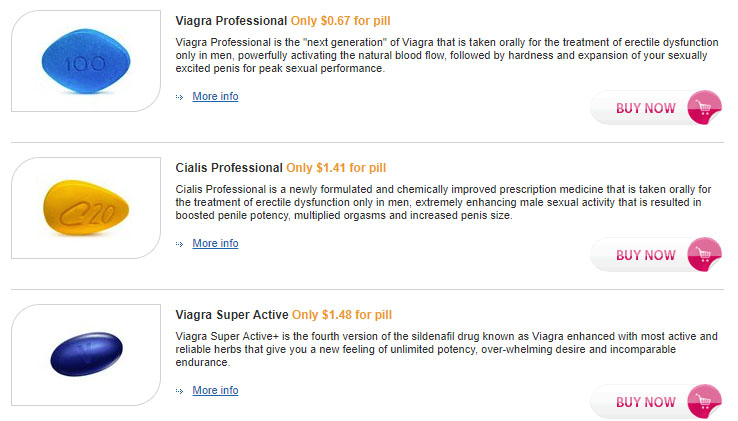The height and width of the screenshot is (421, 738).
Task: Click the cart icon in Cialis Professional row
Action: coord(705,254)
